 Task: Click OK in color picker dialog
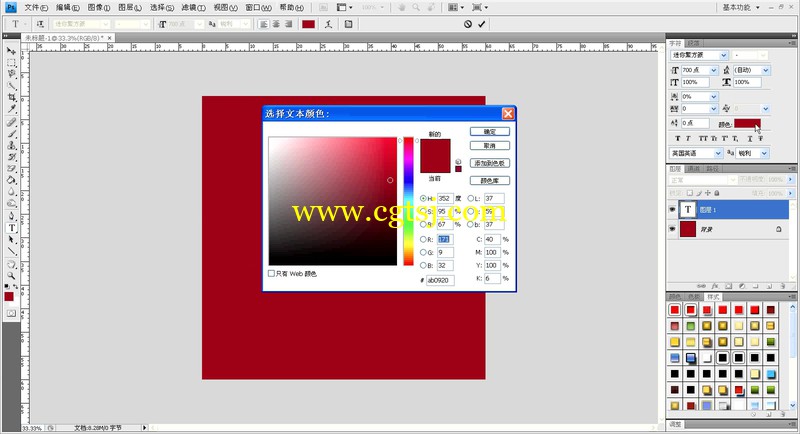pyautogui.click(x=490, y=132)
